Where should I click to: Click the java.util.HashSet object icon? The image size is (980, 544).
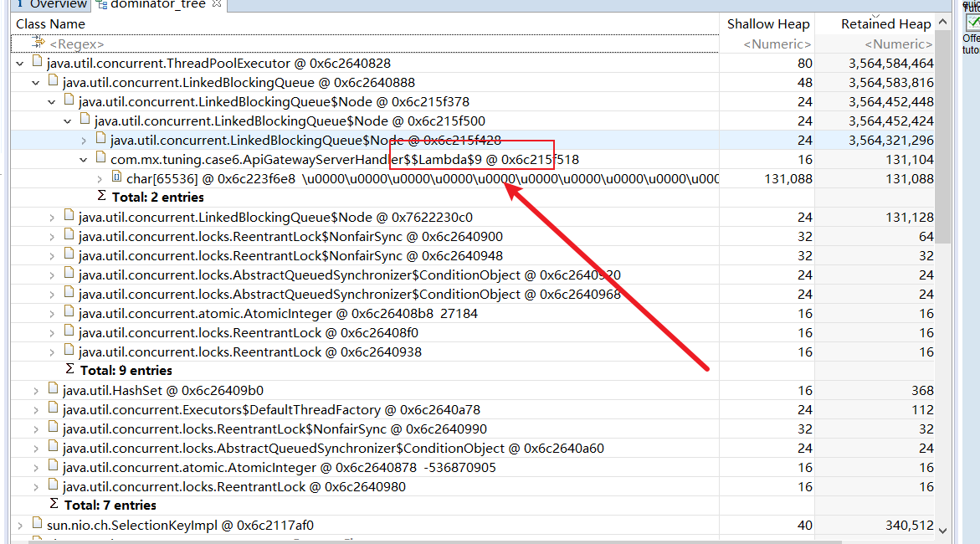53,390
